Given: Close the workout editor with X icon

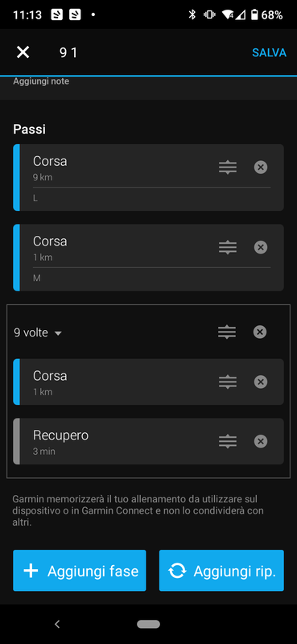Looking at the screenshot, I should 23,52.
